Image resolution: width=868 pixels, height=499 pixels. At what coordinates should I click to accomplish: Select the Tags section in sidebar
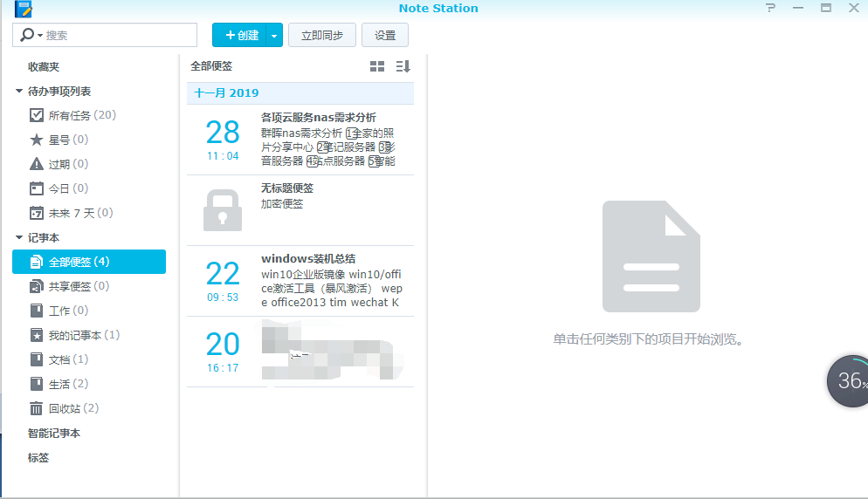38,457
